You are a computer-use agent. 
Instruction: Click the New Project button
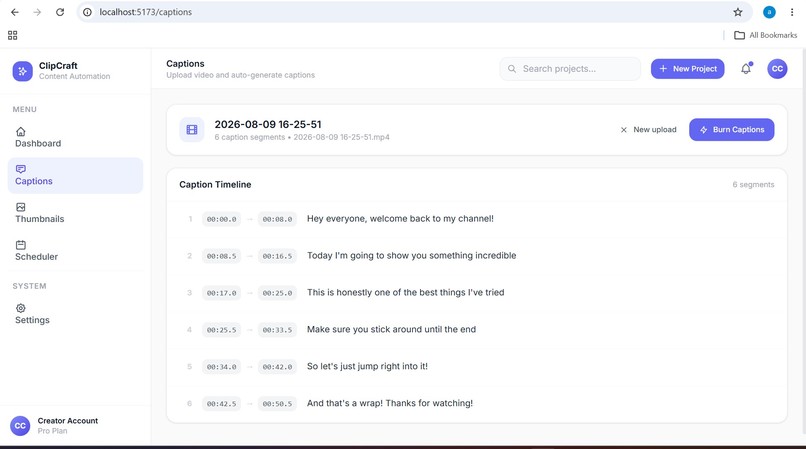coord(687,68)
